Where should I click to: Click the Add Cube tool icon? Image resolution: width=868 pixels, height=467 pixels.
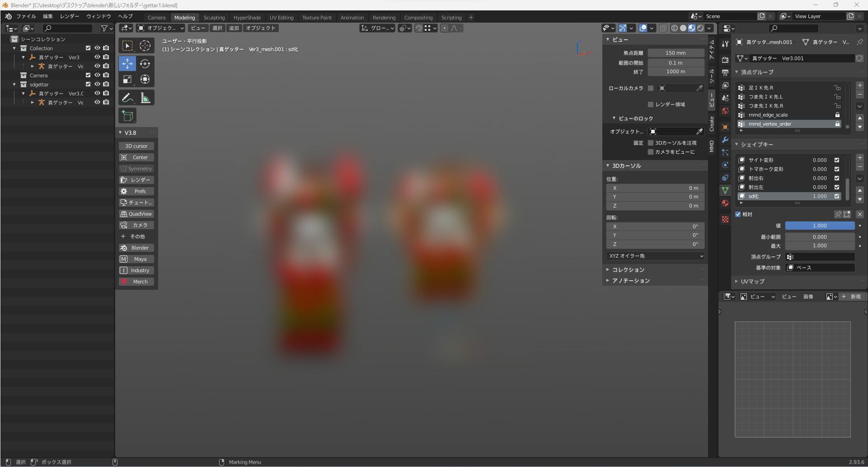[127, 116]
